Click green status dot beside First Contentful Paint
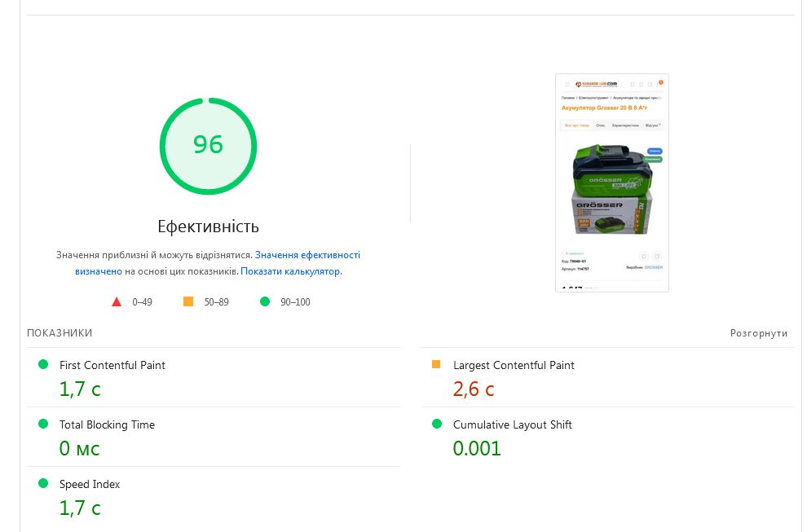 click(x=43, y=364)
